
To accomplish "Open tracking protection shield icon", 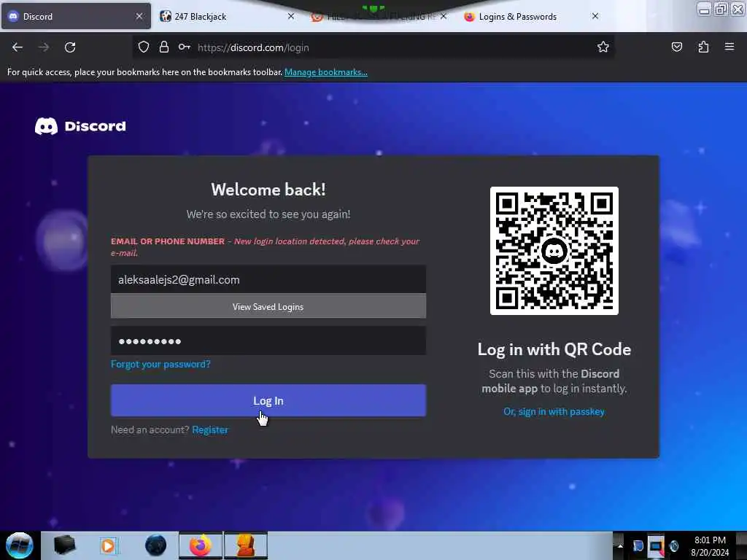I will point(144,47).
